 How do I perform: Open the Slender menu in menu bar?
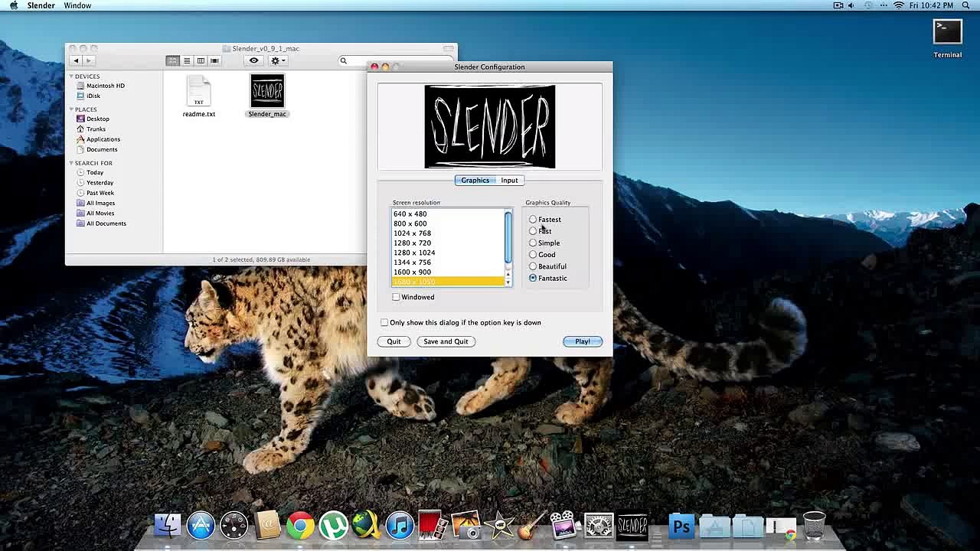click(x=41, y=5)
